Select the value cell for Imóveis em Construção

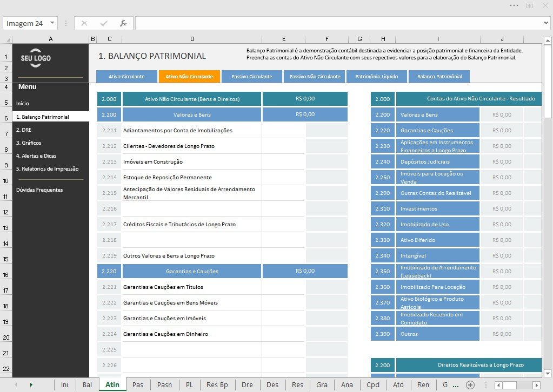click(283, 161)
